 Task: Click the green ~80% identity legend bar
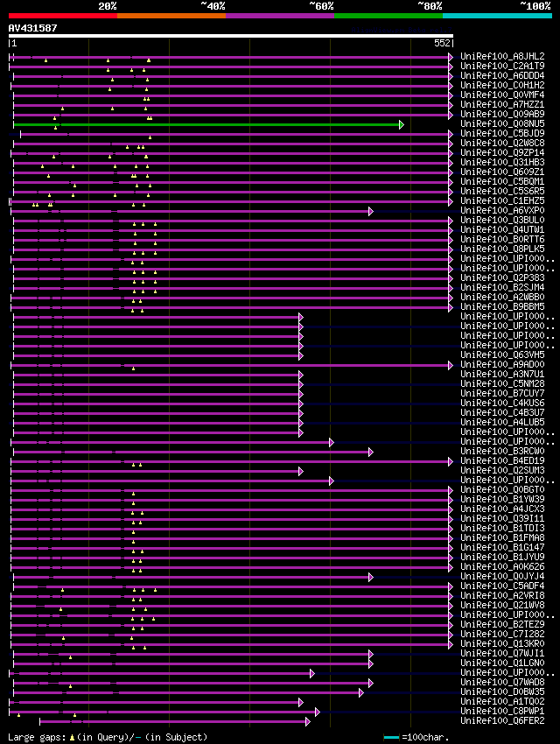388,16
